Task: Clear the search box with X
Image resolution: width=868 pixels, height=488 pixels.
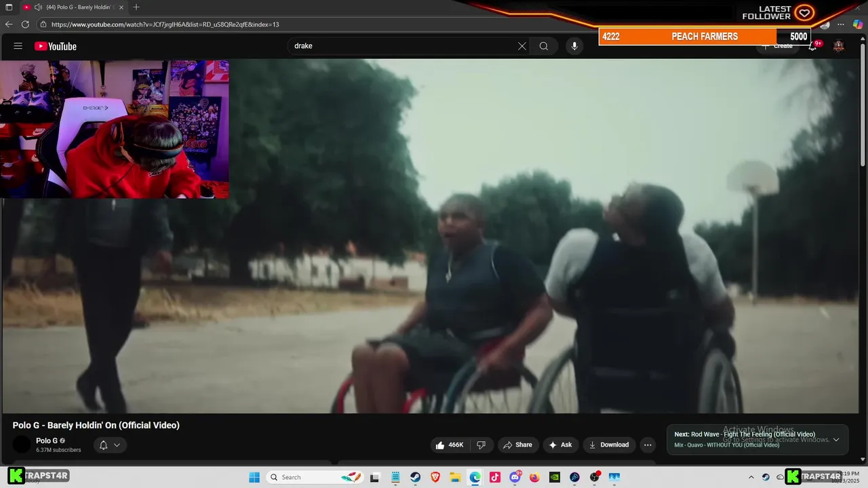Action: 522,46
